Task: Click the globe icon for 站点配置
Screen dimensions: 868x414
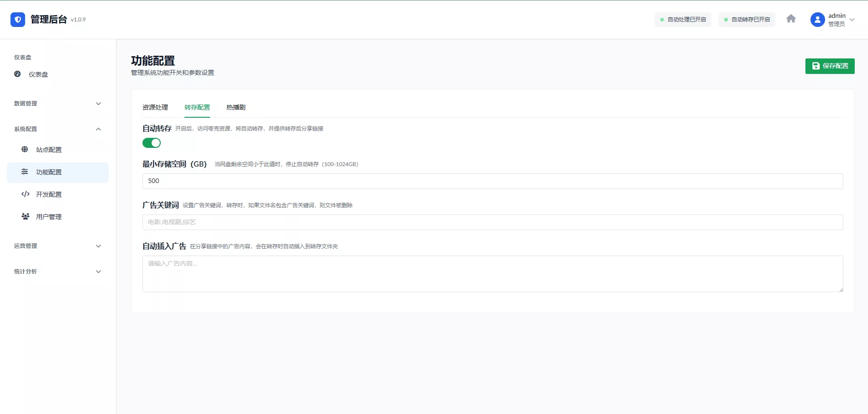Action: [x=25, y=149]
